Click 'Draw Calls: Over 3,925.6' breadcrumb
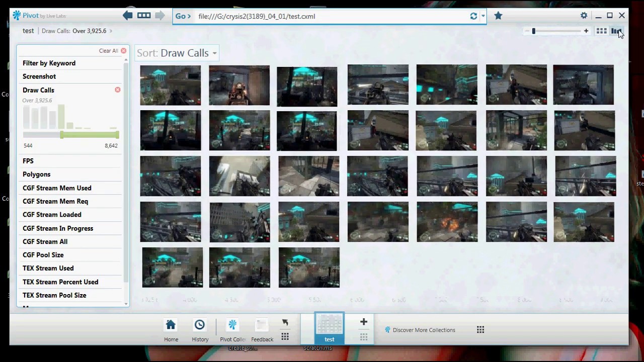This screenshot has width=644, height=362. [74, 31]
